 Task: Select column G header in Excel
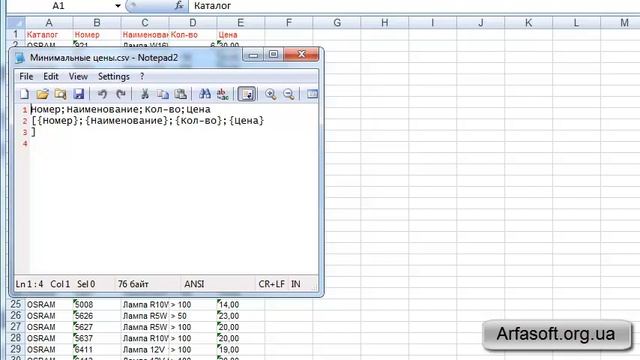[x=337, y=23]
